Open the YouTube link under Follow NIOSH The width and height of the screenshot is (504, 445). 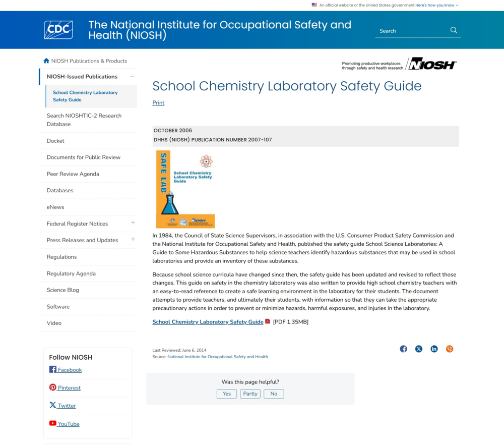pos(68,424)
